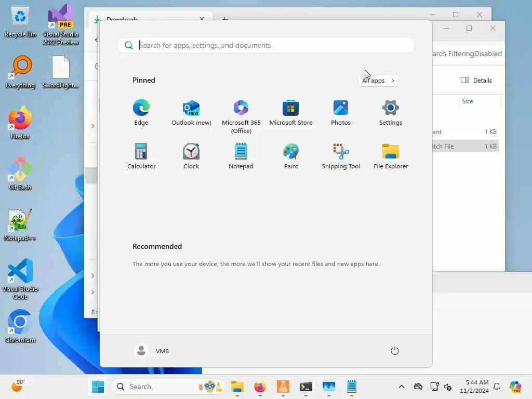
Task: Open the notifications bell
Action: (x=497, y=387)
